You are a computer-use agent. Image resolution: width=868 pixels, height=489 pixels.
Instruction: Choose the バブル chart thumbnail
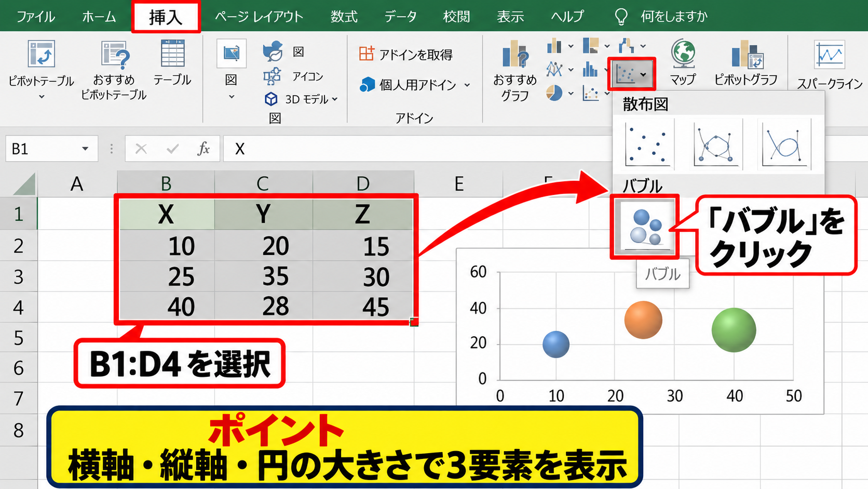pos(645,228)
